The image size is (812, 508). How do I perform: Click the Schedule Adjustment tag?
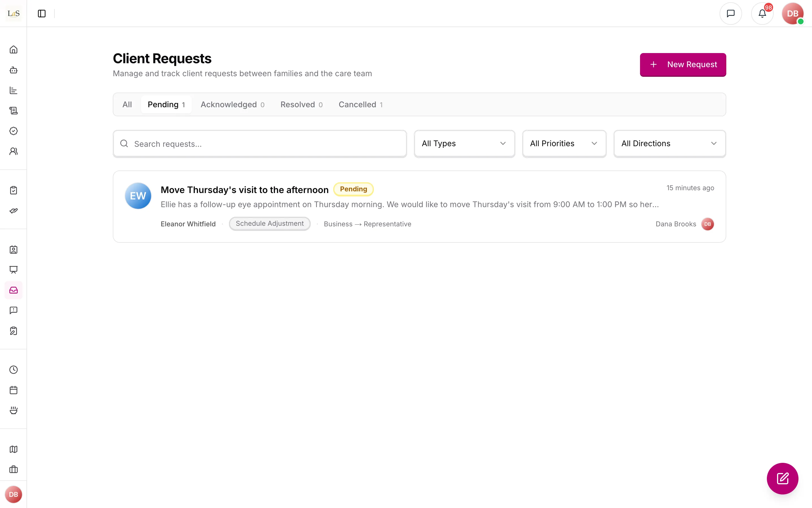pos(270,224)
